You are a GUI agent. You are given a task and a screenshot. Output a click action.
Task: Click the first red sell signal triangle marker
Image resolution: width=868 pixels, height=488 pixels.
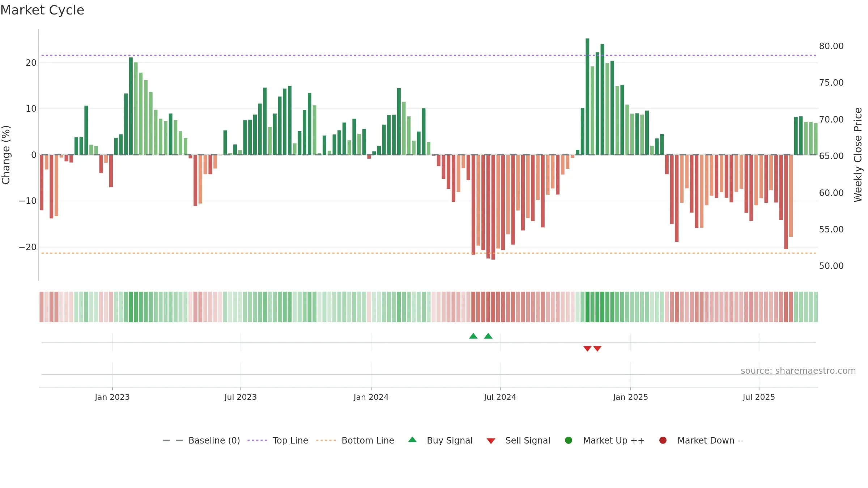point(587,348)
